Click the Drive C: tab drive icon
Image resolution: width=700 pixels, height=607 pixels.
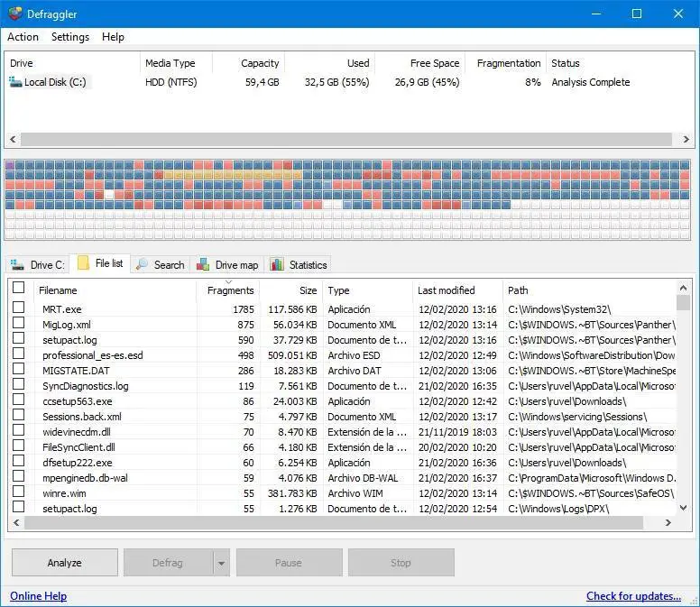(x=17, y=264)
